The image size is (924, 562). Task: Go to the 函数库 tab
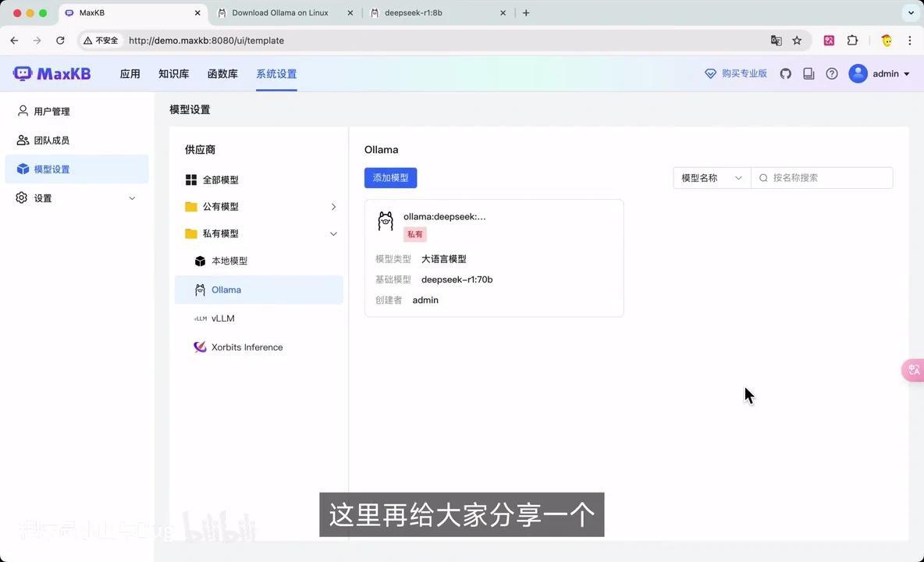tap(222, 73)
